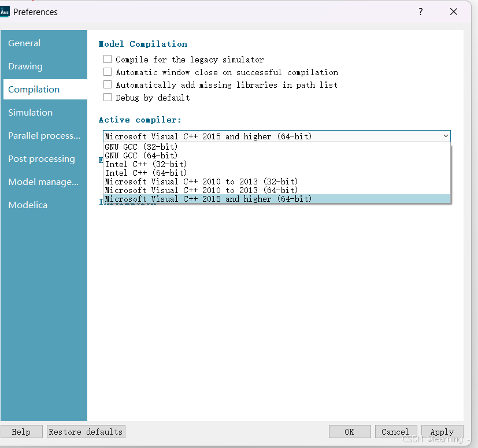
Task: Toggle Automatically add missing libraries in path list
Action: pyautogui.click(x=108, y=84)
